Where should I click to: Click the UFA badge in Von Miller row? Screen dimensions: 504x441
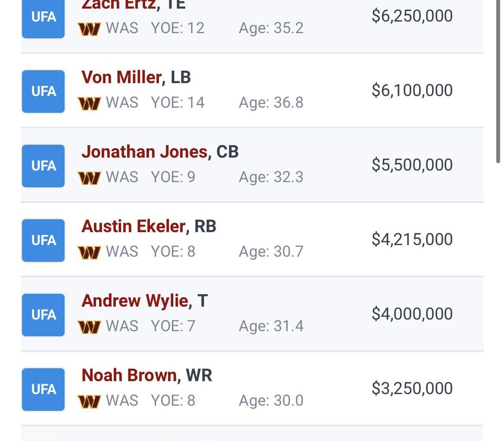coord(43,91)
